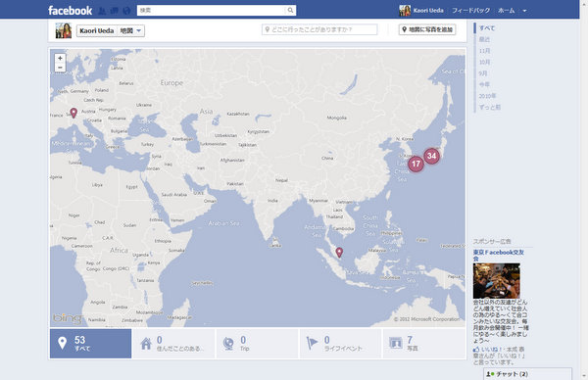This screenshot has height=380, width=588.
Task: Focus the place search input field
Action: click(319, 29)
